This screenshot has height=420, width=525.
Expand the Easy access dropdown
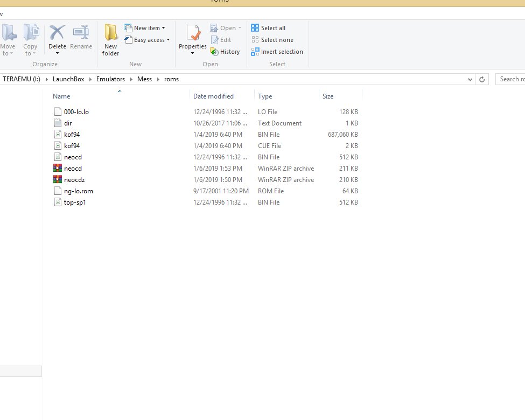click(x=148, y=40)
